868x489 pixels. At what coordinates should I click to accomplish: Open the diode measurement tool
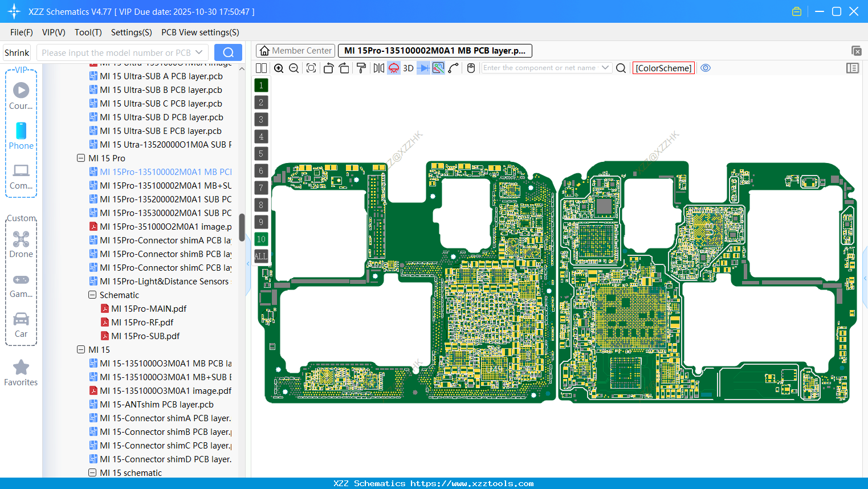click(423, 68)
